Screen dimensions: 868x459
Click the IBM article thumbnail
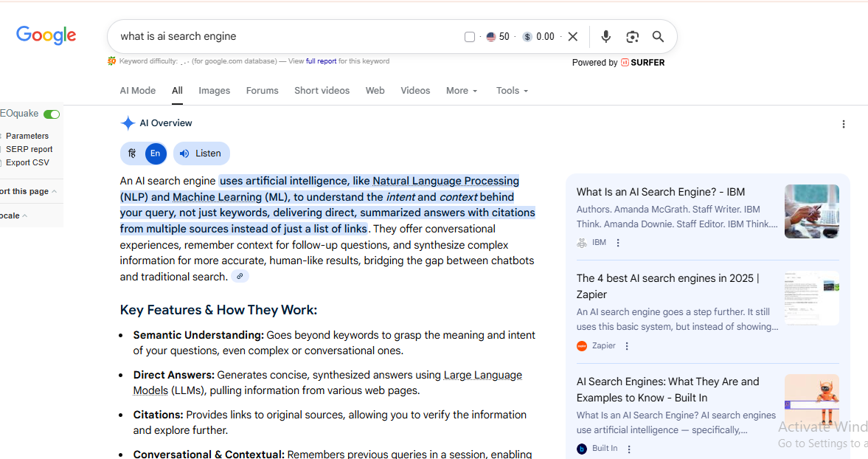811,212
